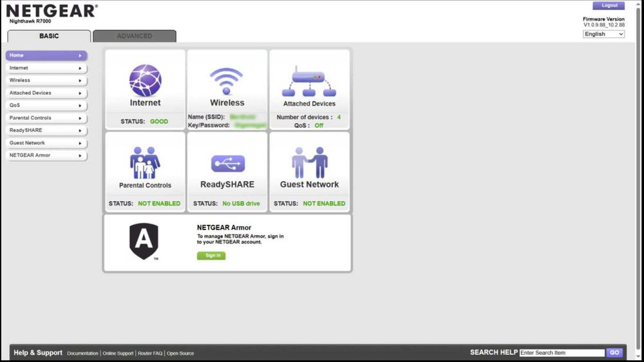Open Parental Controls in the sidebar

[46, 118]
